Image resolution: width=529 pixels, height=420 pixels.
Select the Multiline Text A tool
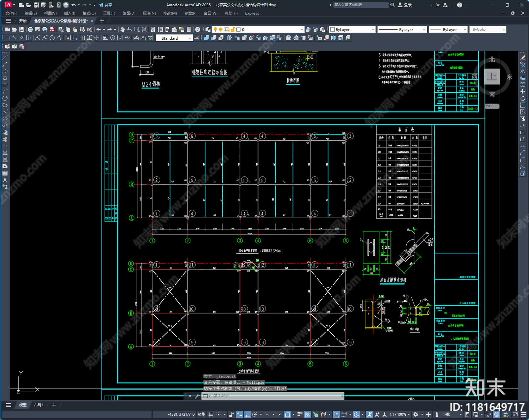click(5, 180)
